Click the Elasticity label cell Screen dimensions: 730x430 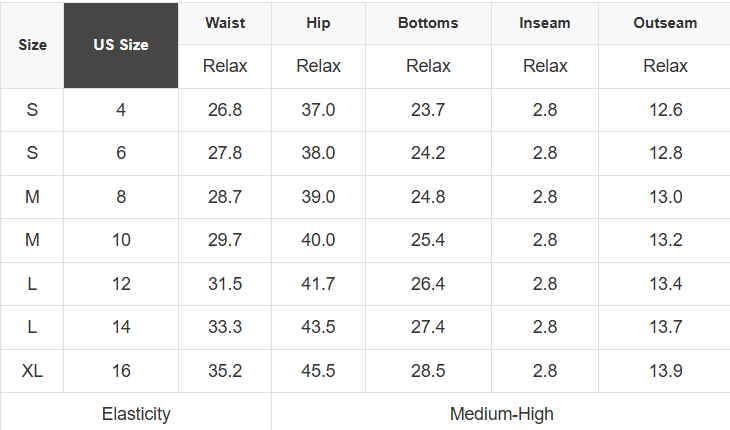(x=136, y=413)
